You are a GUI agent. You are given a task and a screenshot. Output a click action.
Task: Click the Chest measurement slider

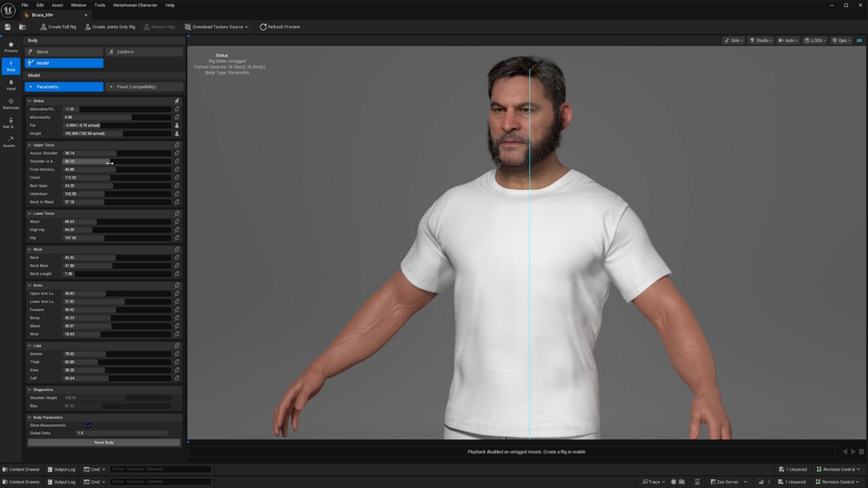click(x=117, y=178)
